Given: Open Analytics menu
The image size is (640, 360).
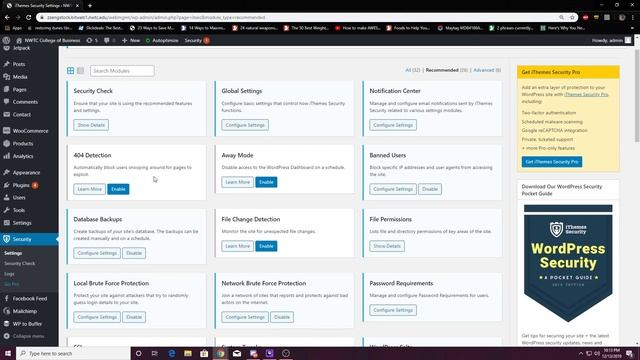Looking at the screenshot, I should (x=22, y=156).
